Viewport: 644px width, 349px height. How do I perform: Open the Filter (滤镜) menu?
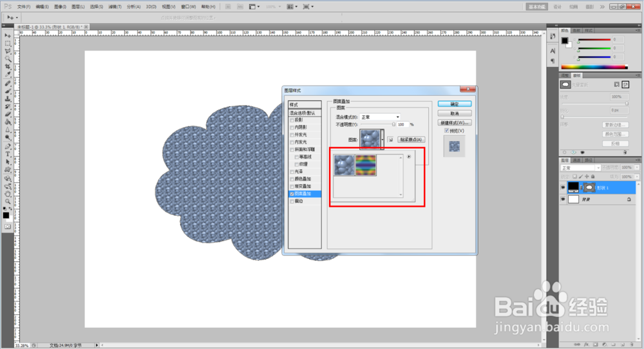click(115, 6)
